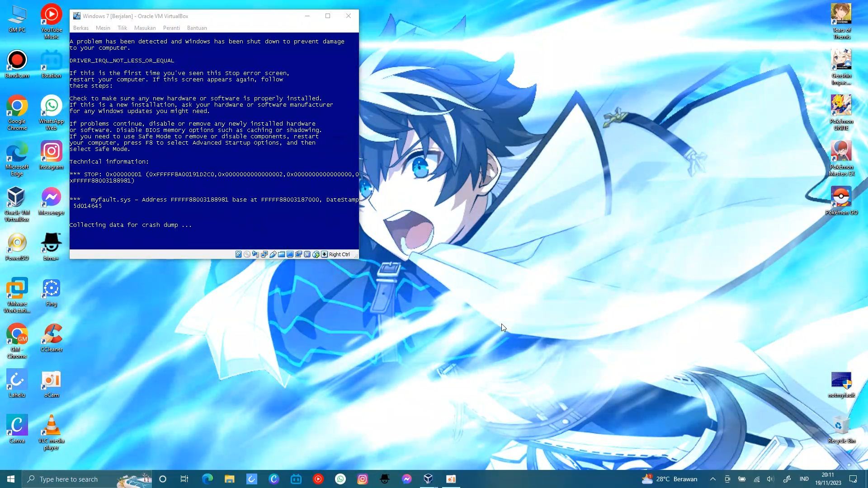
Task: Click the Right Ctrl host key label
Action: (x=340, y=254)
